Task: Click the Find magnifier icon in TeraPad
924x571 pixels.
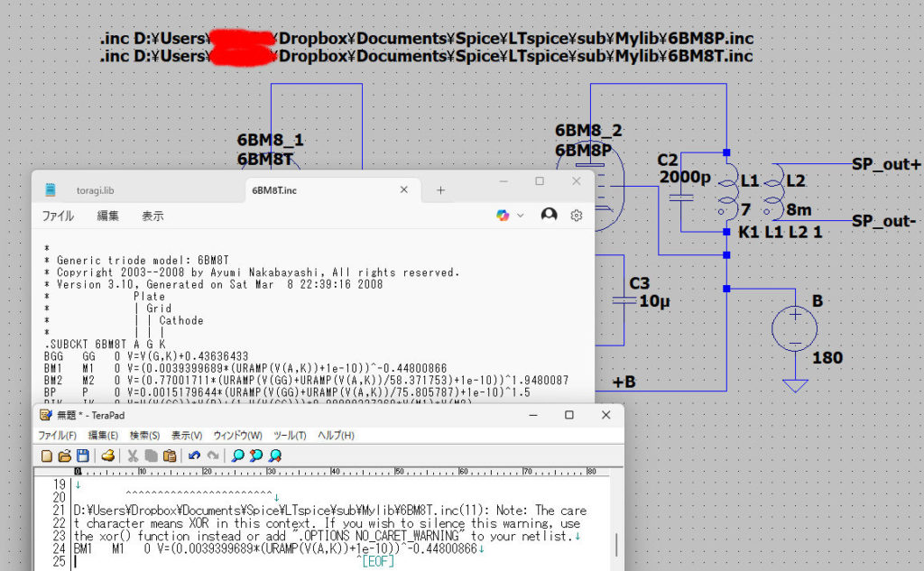Action: [x=237, y=456]
